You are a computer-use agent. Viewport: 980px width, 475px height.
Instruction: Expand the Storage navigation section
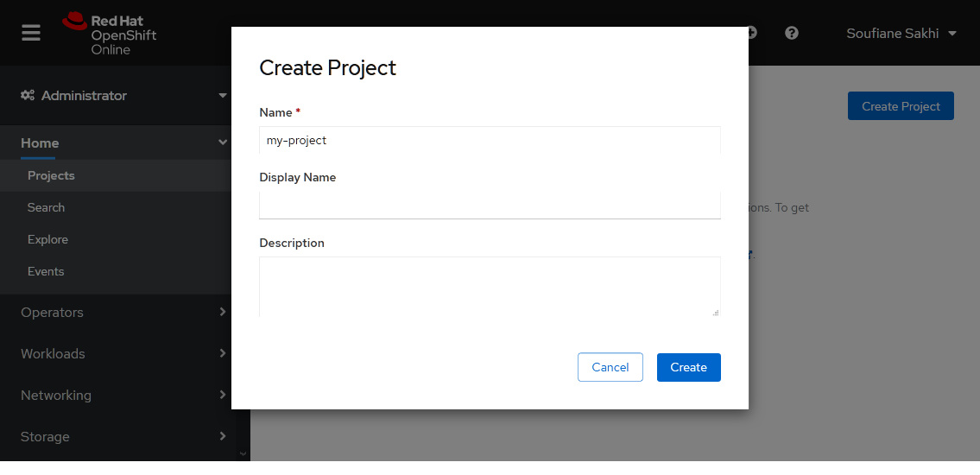[123, 436]
